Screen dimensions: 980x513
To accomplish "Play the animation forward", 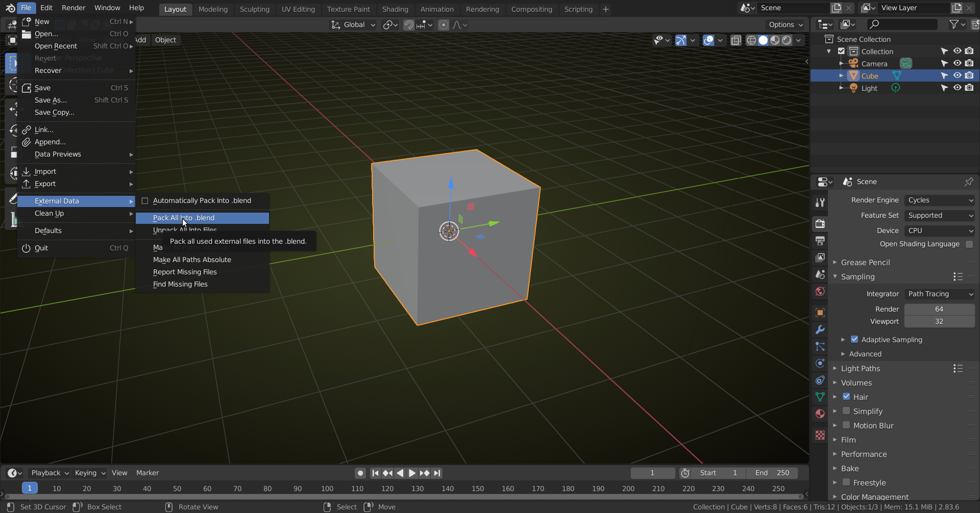I will (x=412, y=473).
